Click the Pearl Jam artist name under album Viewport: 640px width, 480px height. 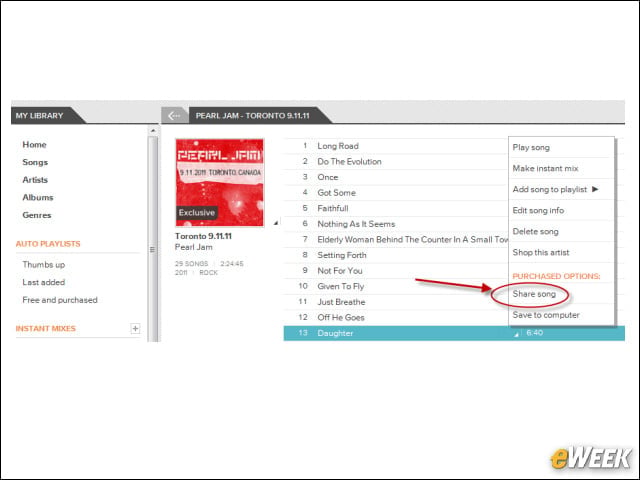pyautogui.click(x=193, y=247)
